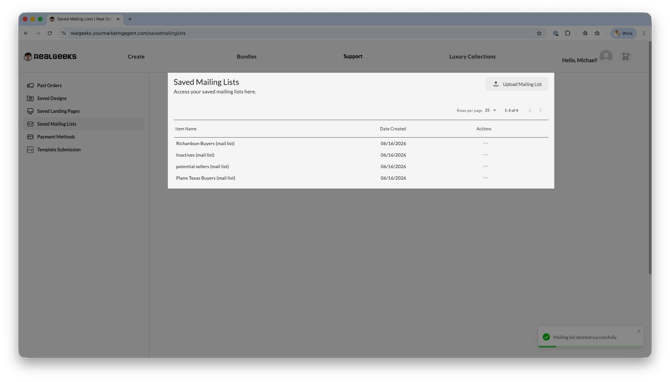Reload the page with refresh icon
This screenshot has width=670, height=382.
tap(50, 33)
